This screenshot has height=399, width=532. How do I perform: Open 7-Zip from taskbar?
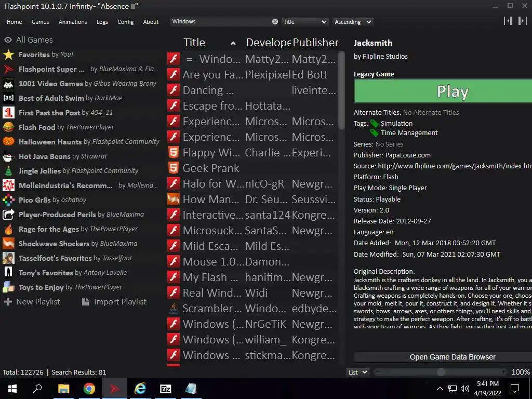165,389
